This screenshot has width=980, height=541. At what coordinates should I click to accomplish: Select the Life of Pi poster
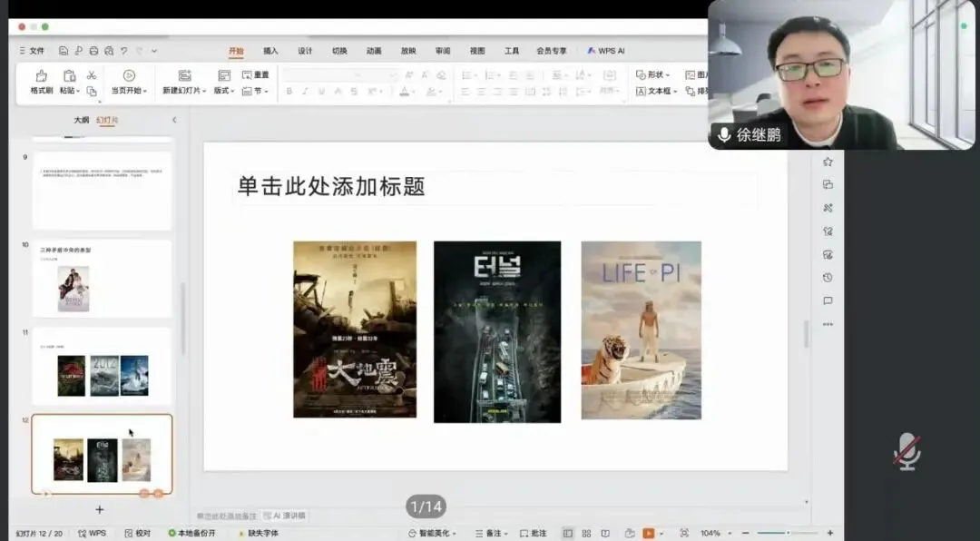[642, 330]
